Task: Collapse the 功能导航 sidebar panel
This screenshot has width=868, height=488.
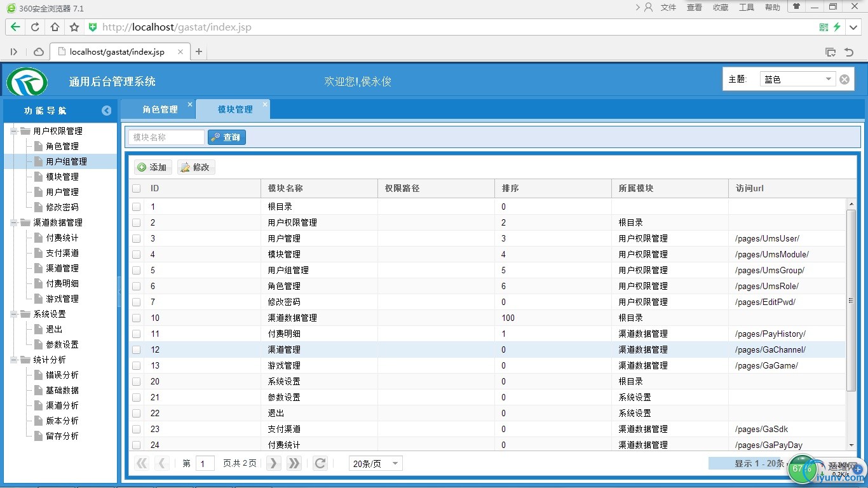Action: tap(106, 111)
